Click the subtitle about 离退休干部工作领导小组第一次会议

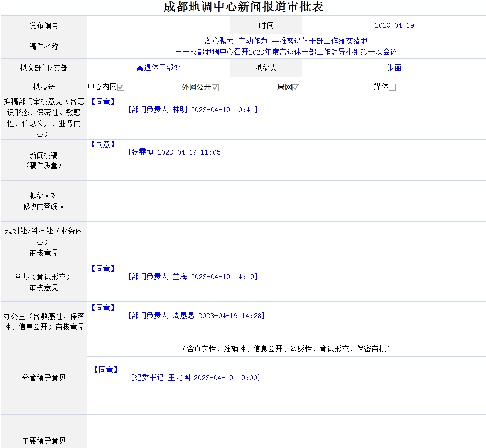point(286,52)
